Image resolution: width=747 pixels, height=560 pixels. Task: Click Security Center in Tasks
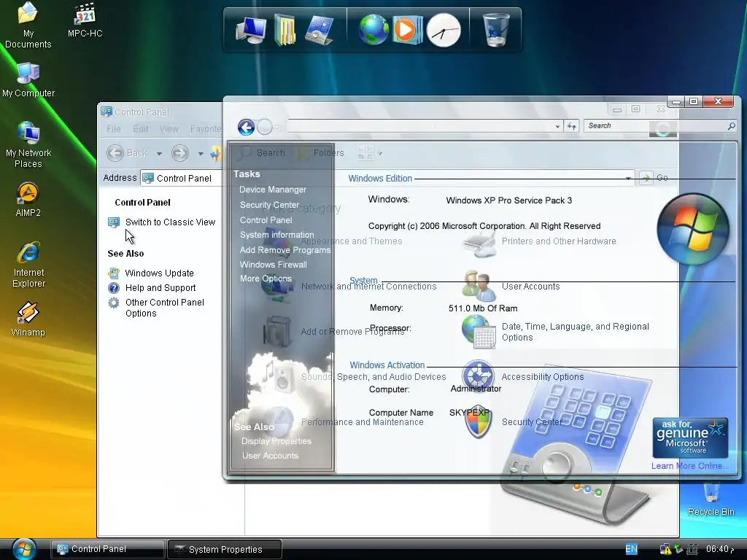pyautogui.click(x=269, y=205)
